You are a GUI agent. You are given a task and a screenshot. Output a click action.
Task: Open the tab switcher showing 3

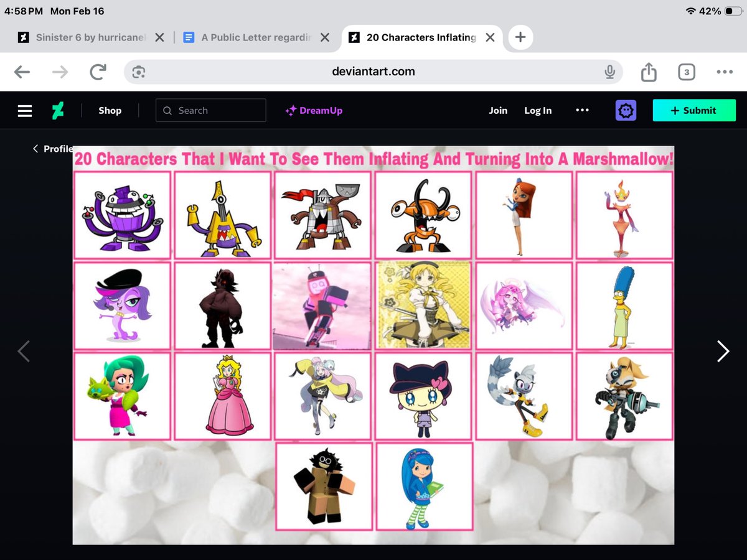(x=686, y=72)
